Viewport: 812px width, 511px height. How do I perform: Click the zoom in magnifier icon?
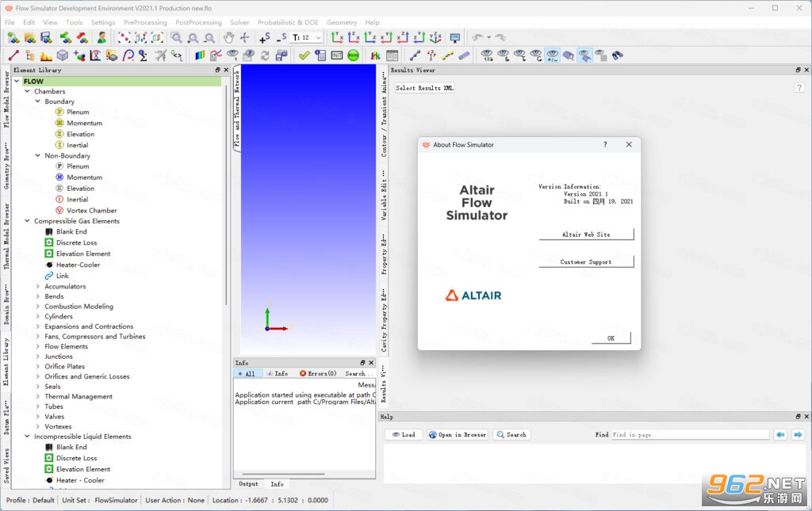click(193, 37)
